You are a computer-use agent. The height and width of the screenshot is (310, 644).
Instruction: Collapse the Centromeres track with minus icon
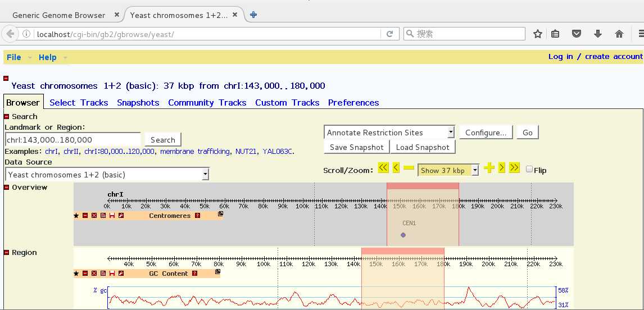tap(85, 216)
